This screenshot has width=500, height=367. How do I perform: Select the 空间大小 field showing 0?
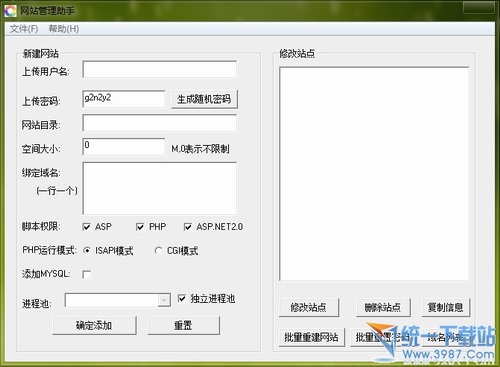124,147
